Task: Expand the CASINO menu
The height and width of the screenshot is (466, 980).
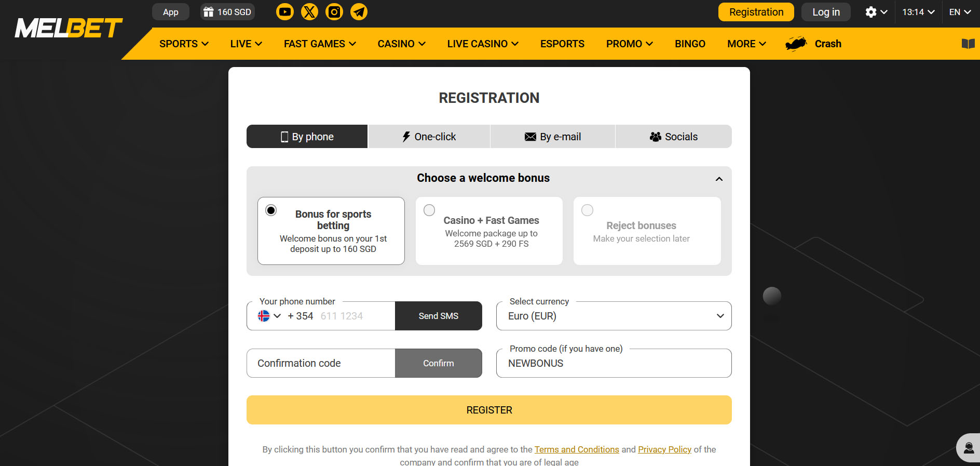Action: tap(401, 44)
